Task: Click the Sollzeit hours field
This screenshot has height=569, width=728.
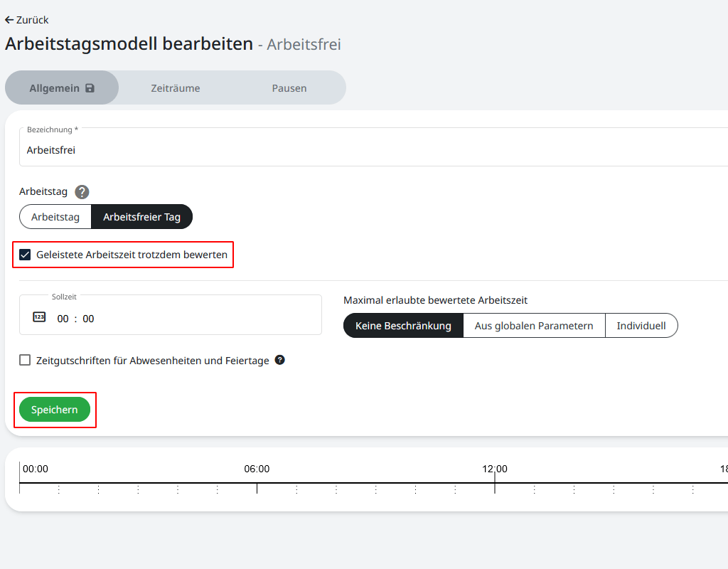Action: point(63,319)
